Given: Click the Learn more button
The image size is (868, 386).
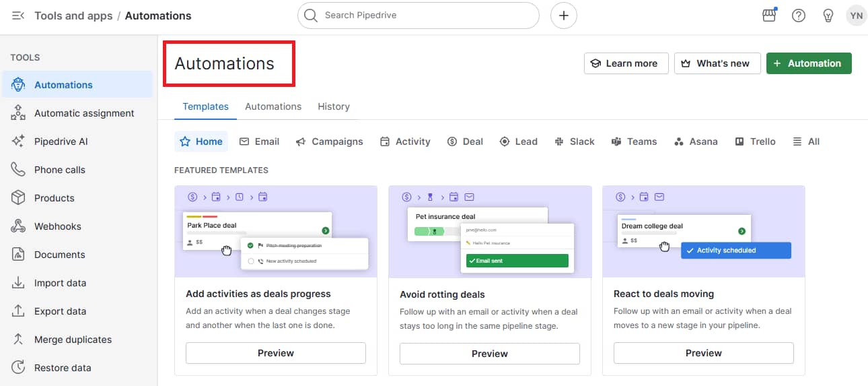Looking at the screenshot, I should pyautogui.click(x=626, y=63).
